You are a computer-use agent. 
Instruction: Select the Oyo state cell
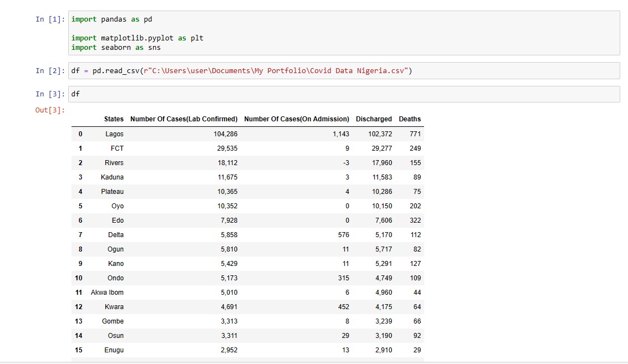(x=118, y=206)
